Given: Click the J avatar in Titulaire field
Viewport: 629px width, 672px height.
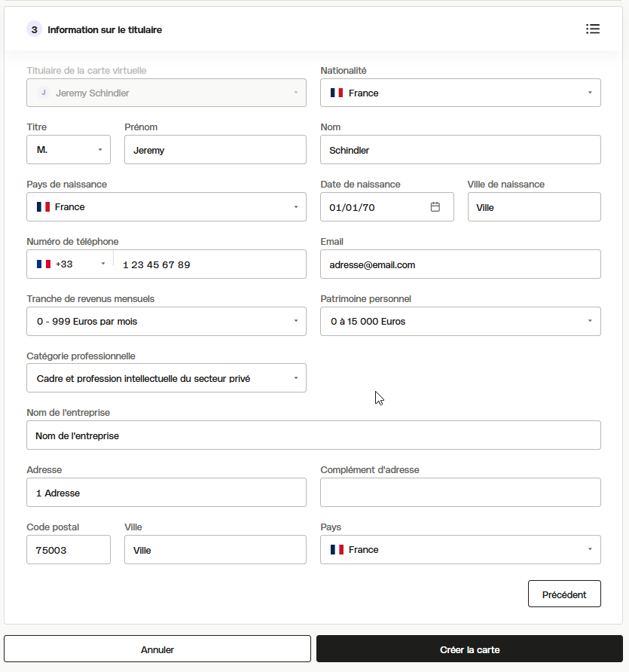Looking at the screenshot, I should (x=43, y=93).
